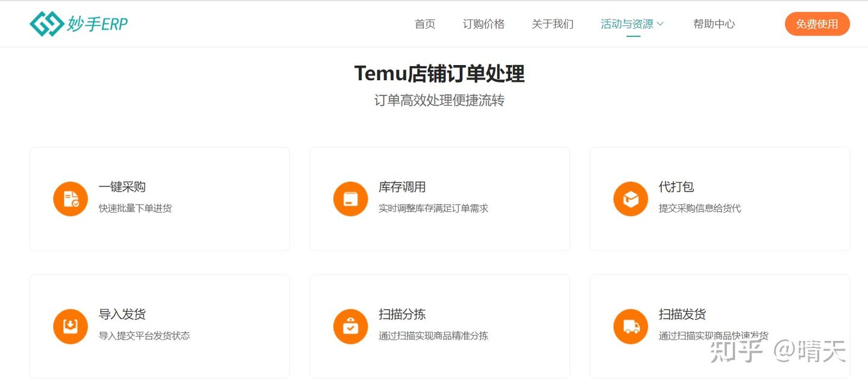Open the 关于我们 page
The width and height of the screenshot is (868, 386).
pyautogui.click(x=552, y=24)
